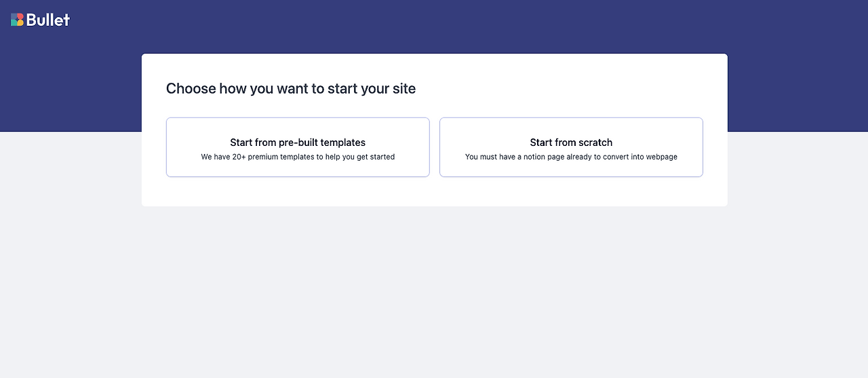Click the 'Choose how you want to start' heading
The height and width of the screenshot is (378, 868).
click(290, 88)
